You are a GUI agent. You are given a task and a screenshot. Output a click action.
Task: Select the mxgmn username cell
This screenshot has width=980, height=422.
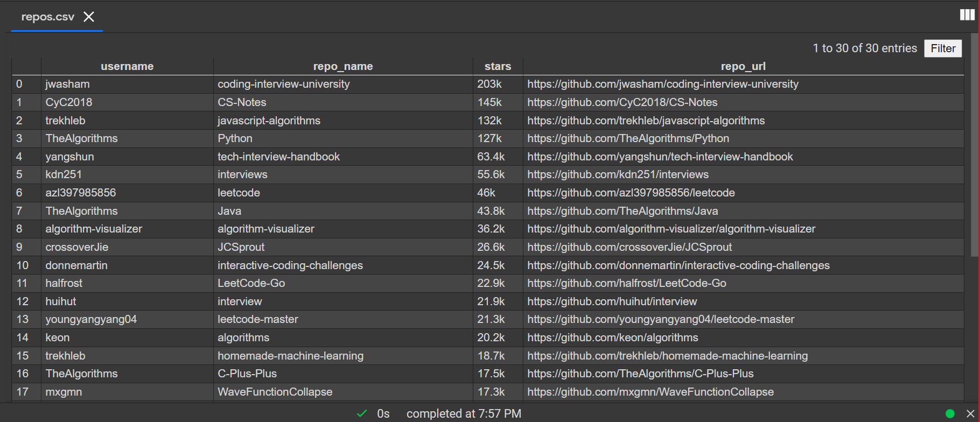127,392
